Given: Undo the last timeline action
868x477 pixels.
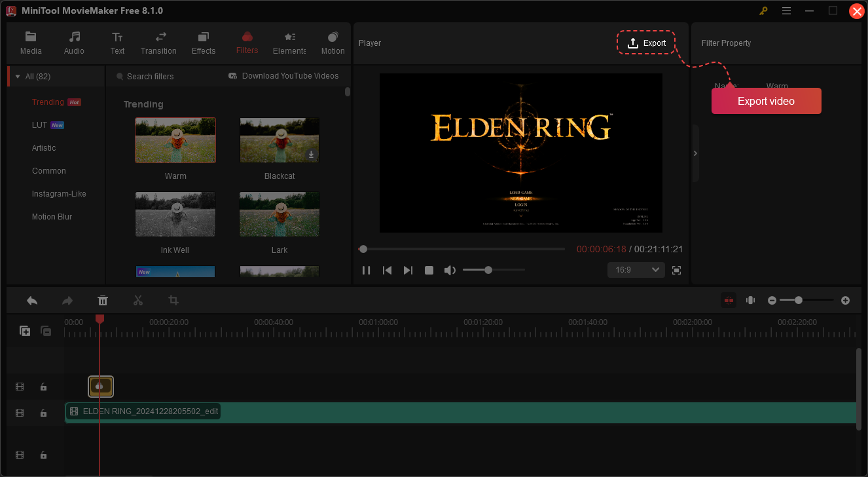Looking at the screenshot, I should 32,300.
